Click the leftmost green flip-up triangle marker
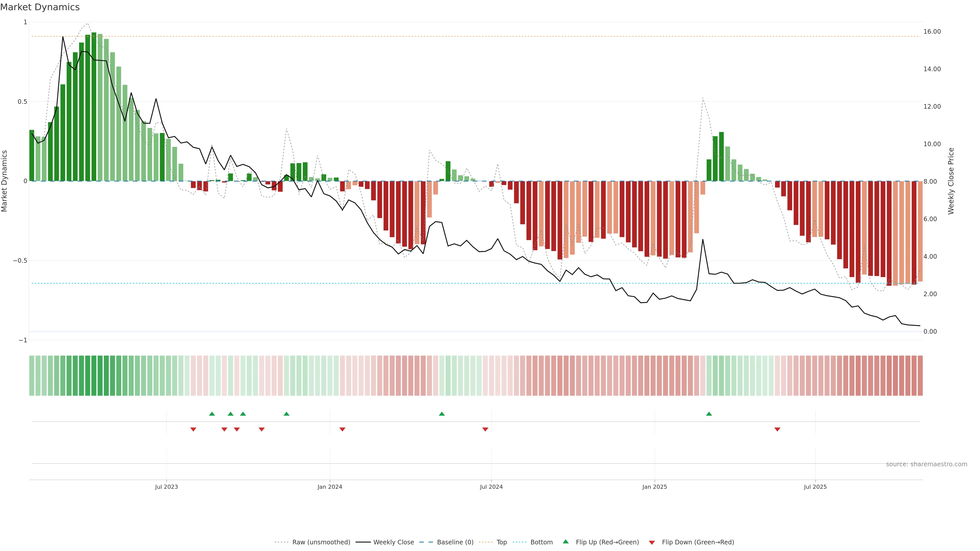 (x=212, y=414)
